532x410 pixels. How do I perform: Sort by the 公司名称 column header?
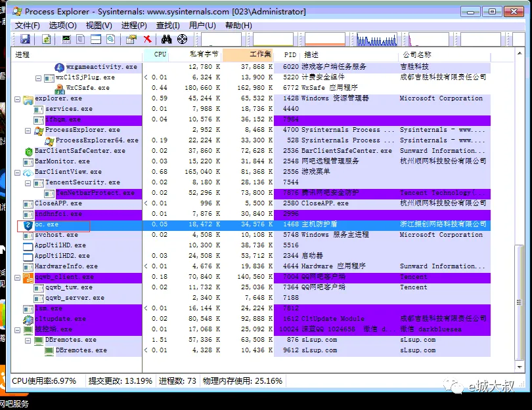445,54
